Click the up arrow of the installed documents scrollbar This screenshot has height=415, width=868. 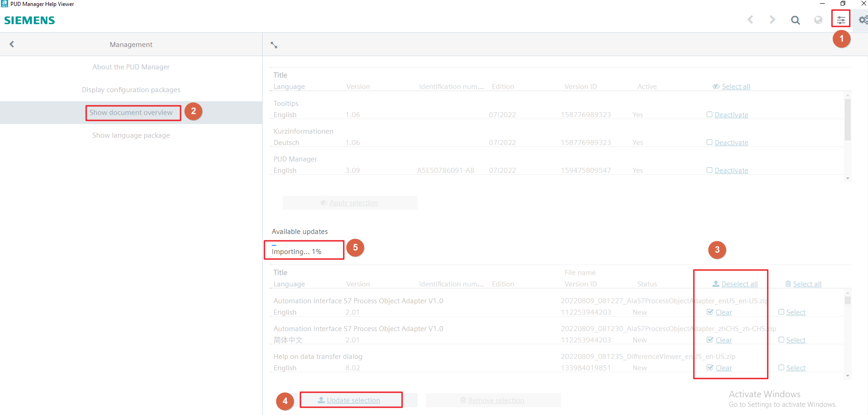[847, 95]
